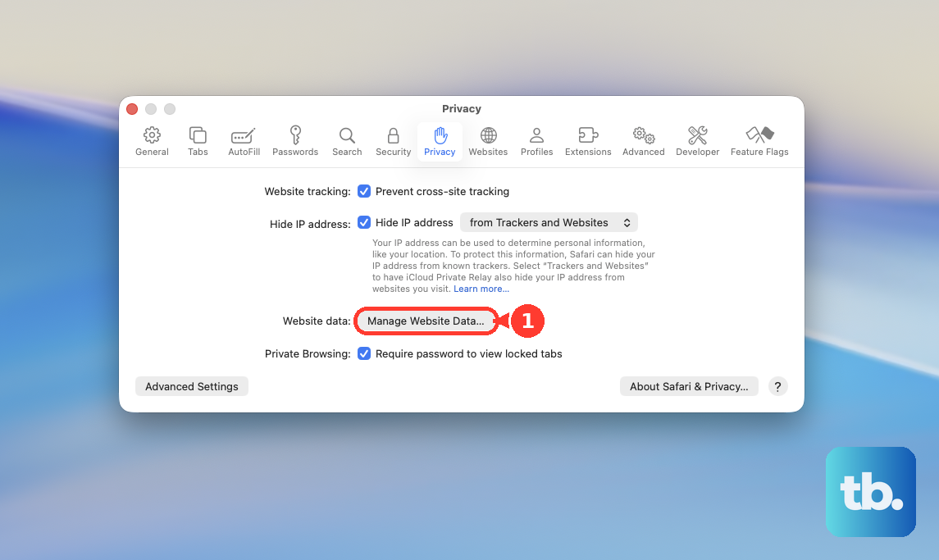This screenshot has height=560, width=939.
Task: Toggle Require password to view locked tabs
Action: 364,353
